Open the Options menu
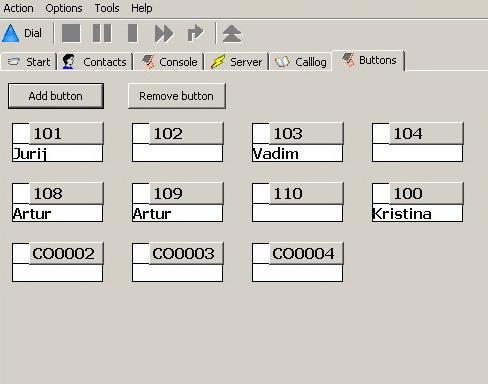 click(64, 8)
